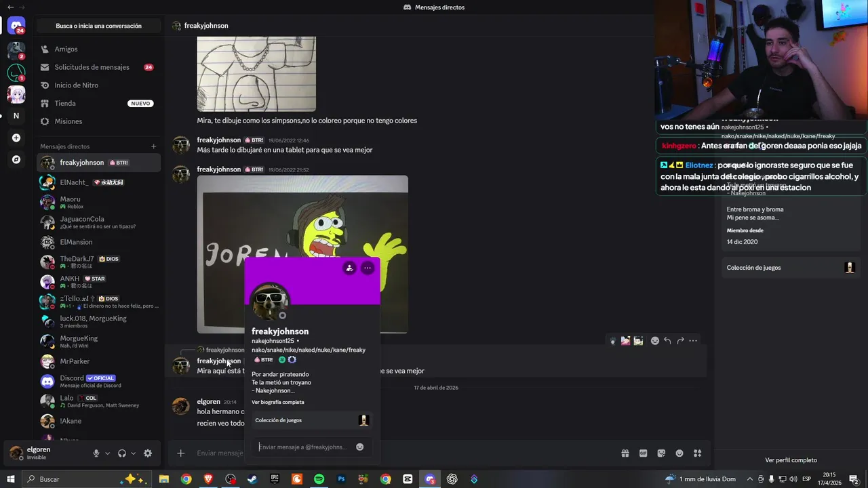
Task: Open the server labeled N
Action: pyautogui.click(x=16, y=116)
